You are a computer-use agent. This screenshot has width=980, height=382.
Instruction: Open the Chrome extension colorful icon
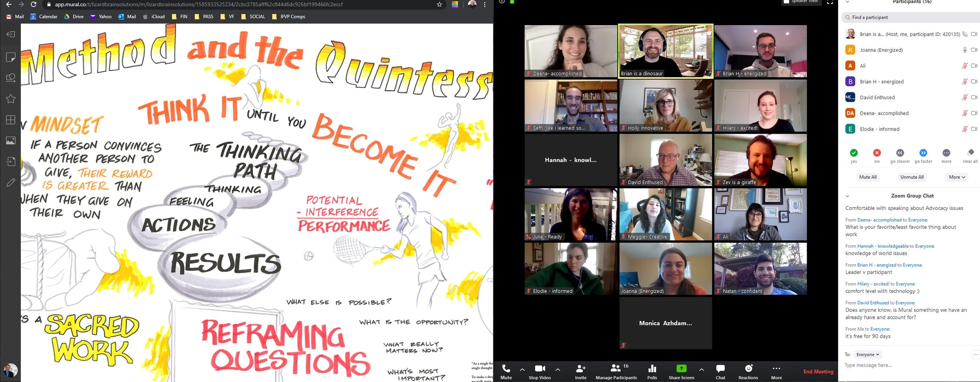pyautogui.click(x=455, y=4)
